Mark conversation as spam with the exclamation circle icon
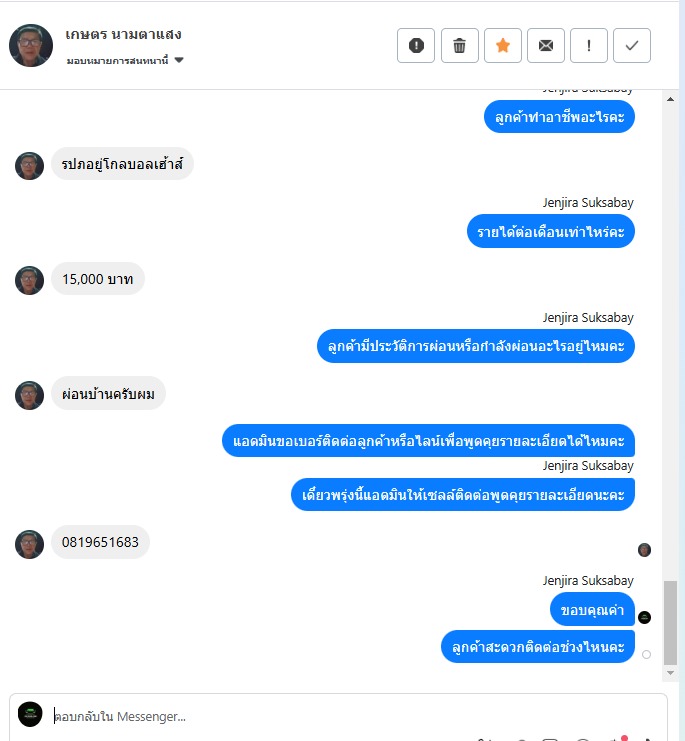The height and width of the screenshot is (741, 685). coord(416,45)
